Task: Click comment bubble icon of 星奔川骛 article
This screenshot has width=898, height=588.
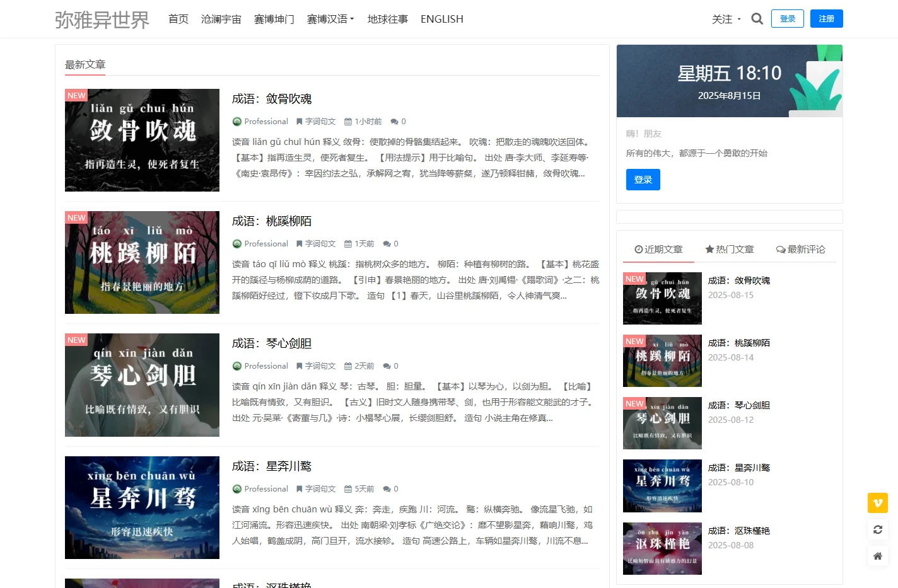Action: 387,489
